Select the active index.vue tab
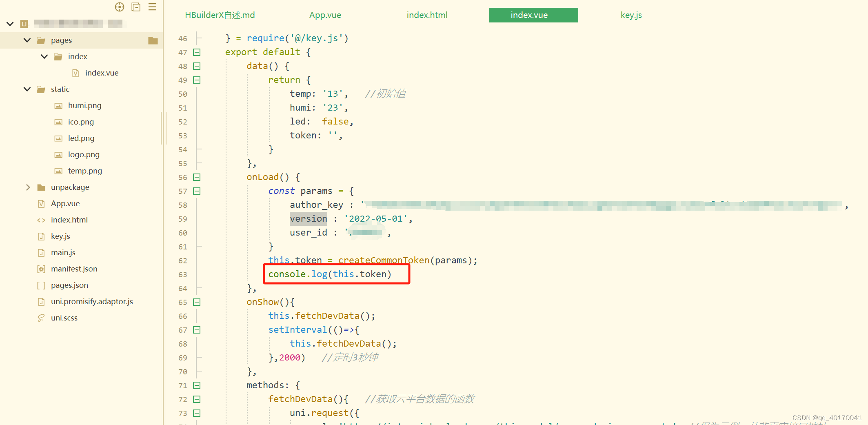Viewport: 868px width, 425px height. pyautogui.click(x=533, y=15)
